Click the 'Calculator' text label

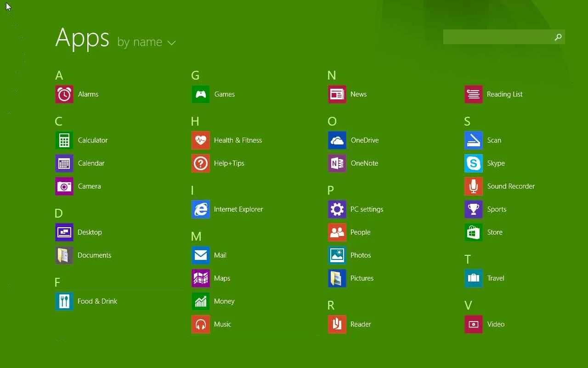93,140
